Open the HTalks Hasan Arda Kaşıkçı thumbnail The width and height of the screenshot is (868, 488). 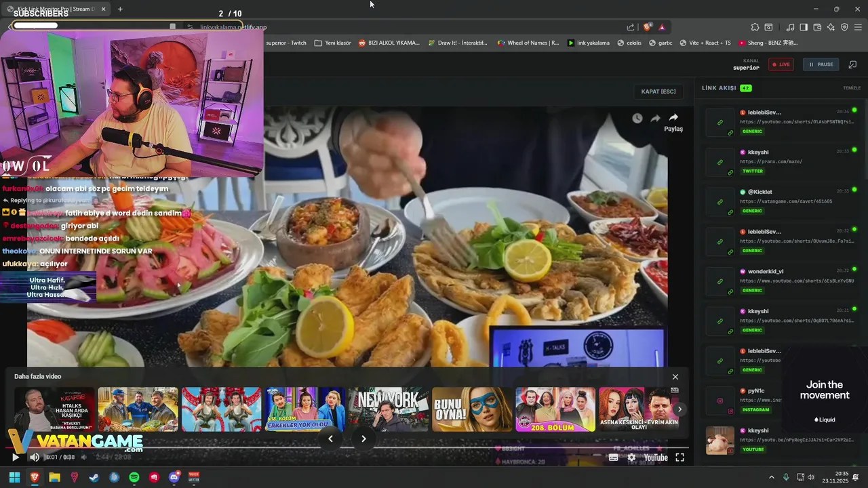(x=55, y=409)
